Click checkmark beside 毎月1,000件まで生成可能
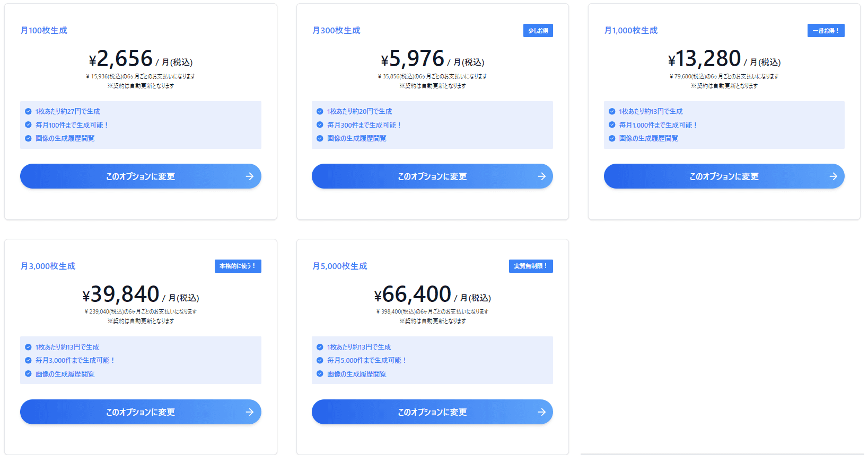 [612, 125]
